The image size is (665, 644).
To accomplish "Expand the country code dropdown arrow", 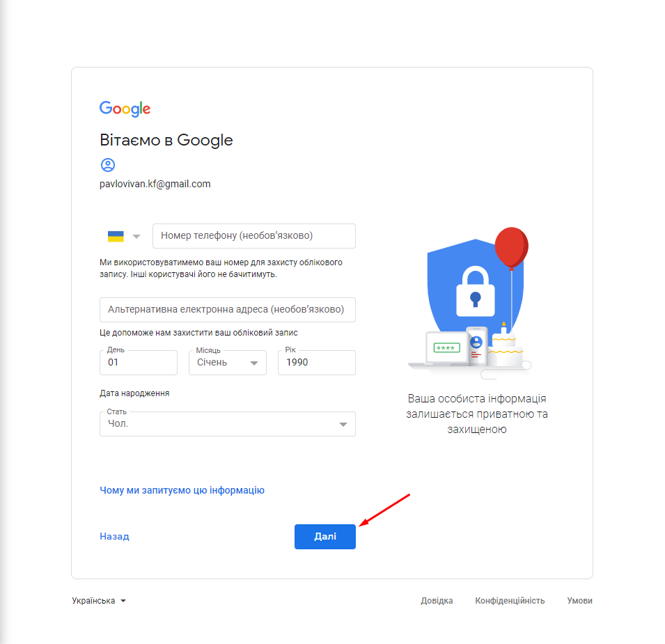I will click(136, 236).
